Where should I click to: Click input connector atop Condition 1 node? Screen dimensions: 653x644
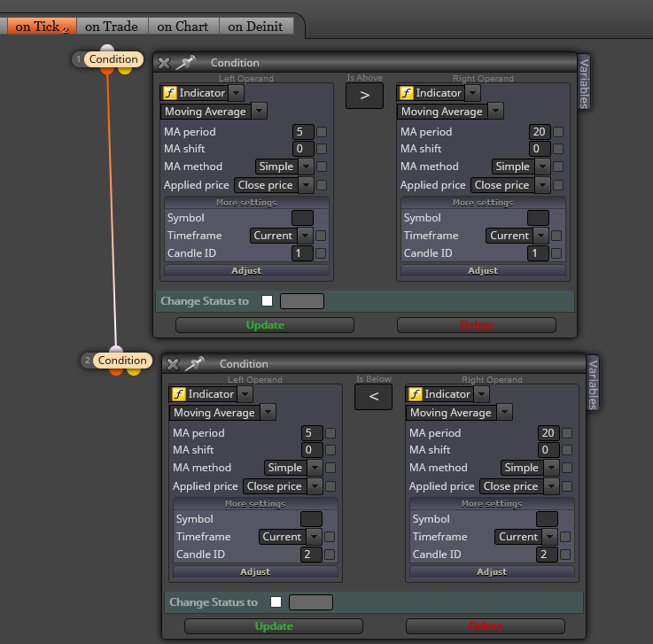click(x=107, y=49)
